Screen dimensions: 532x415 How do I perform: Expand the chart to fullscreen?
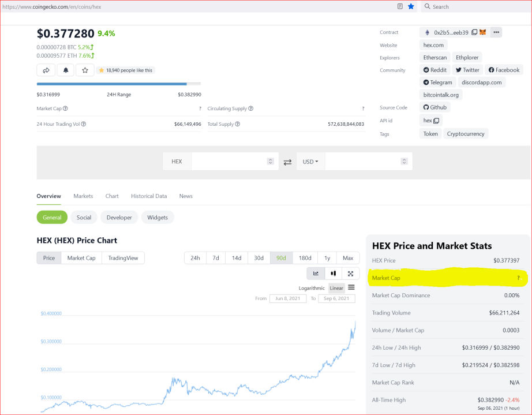tap(350, 274)
